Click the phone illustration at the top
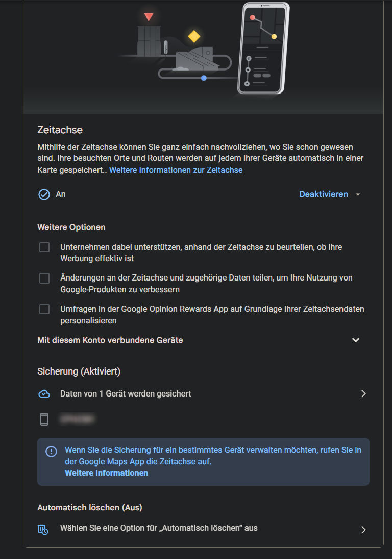 263,48
